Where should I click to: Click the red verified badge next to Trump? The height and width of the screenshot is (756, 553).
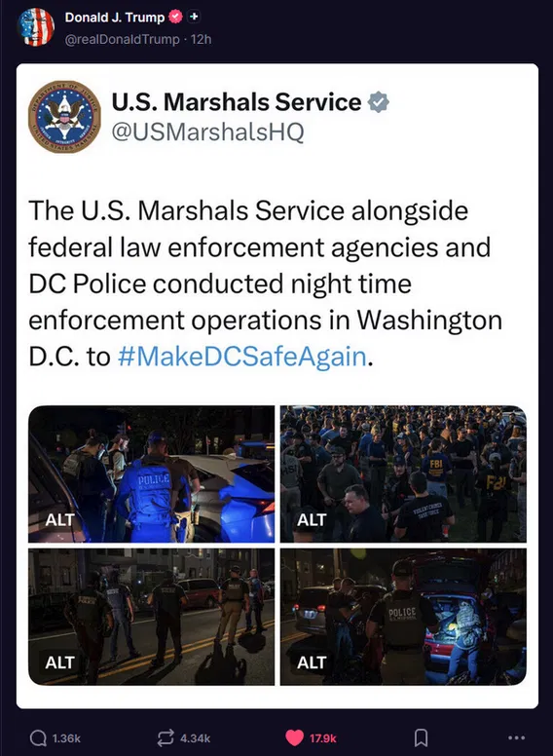[175, 17]
